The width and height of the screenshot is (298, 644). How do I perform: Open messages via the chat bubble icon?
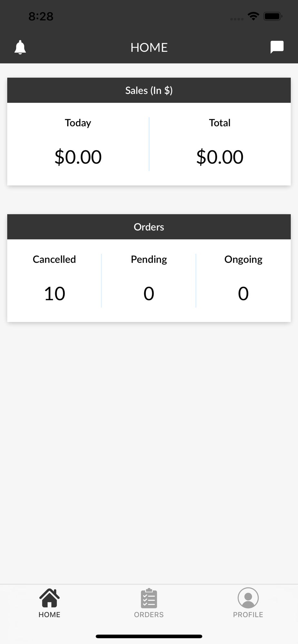click(x=277, y=47)
